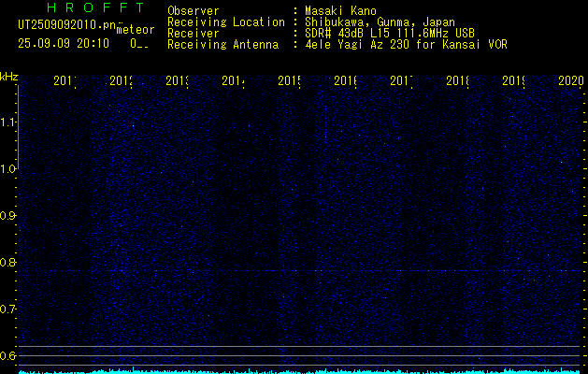This screenshot has height=374, width=588.
Task: Click the 'Observer' field label
Action: pyautogui.click(x=194, y=10)
